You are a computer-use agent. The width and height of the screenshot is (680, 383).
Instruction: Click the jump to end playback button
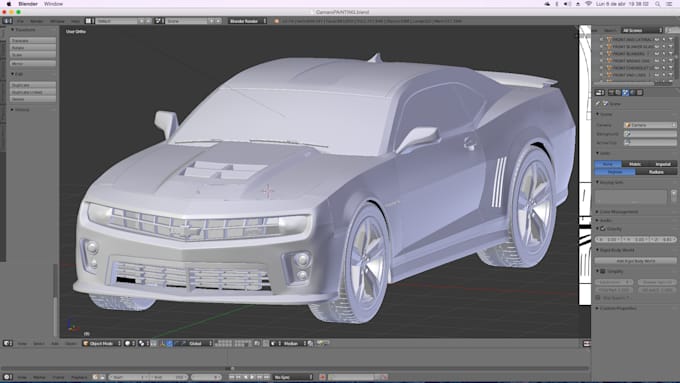[267, 377]
